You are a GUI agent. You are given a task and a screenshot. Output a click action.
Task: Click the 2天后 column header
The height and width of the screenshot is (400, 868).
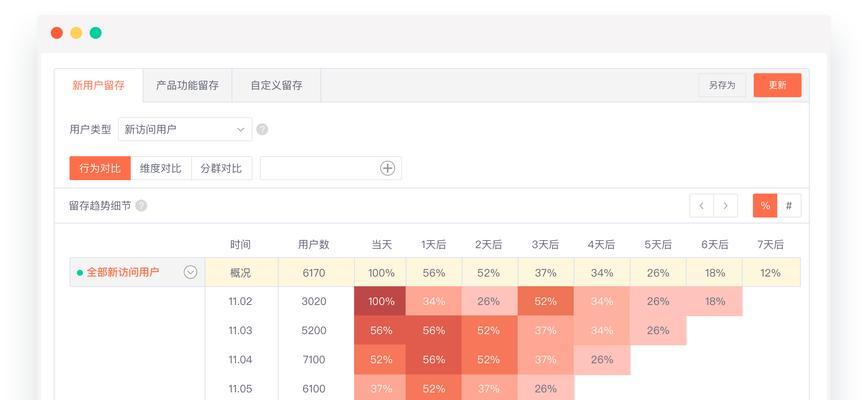(x=489, y=245)
